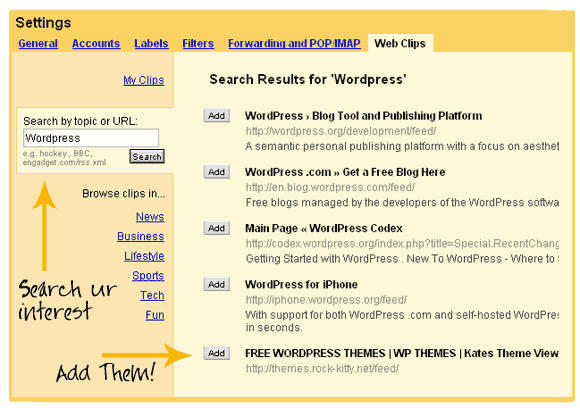
Task: Click the en.blog.wordpress.com/feed URL
Action: [x=330, y=187]
